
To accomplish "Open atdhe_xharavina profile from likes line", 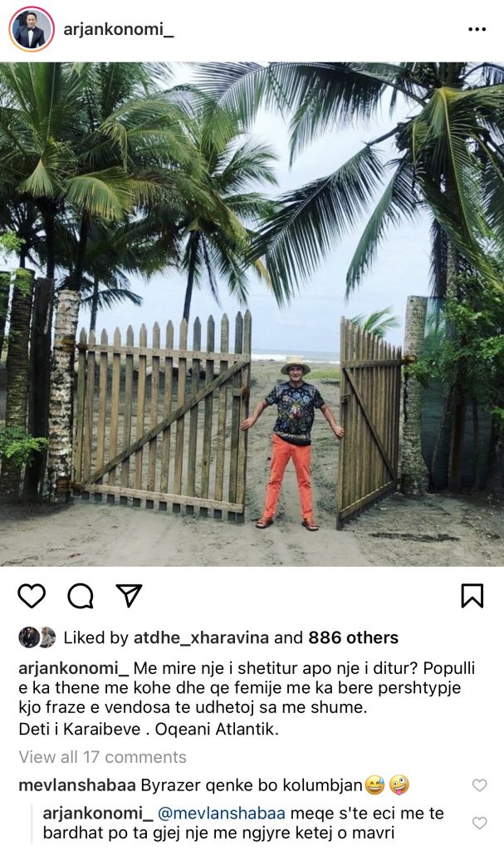I will coord(201,637).
